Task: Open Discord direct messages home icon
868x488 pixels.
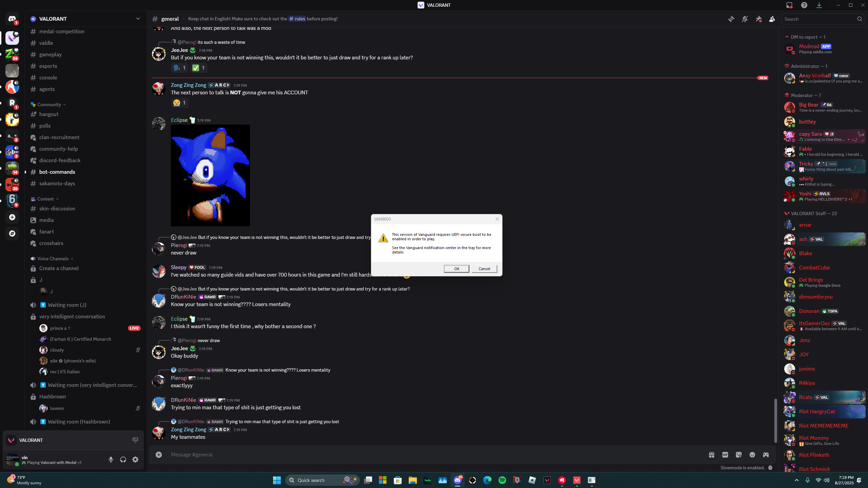Action: pos(12,19)
